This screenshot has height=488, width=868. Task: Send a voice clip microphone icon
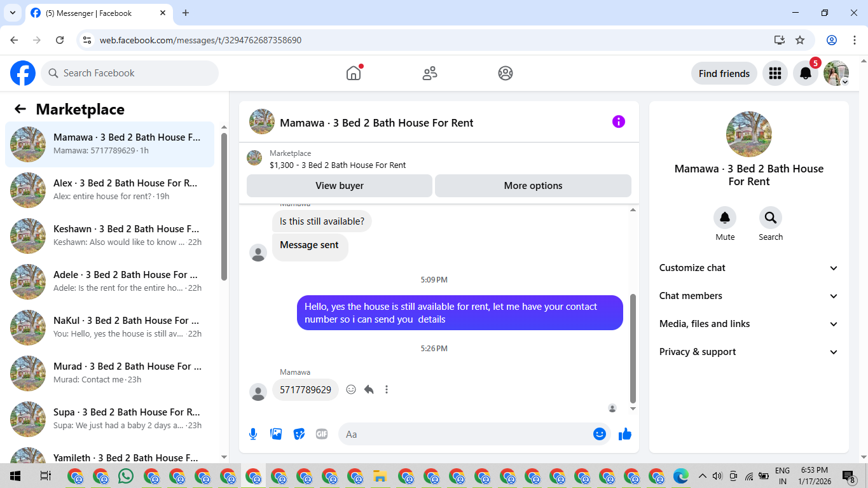[x=253, y=434]
